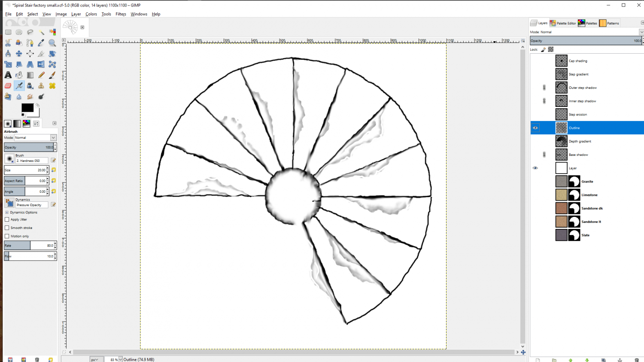This screenshot has width=644, height=362.
Task: Select the Alignment tool
Action: [x=30, y=54]
